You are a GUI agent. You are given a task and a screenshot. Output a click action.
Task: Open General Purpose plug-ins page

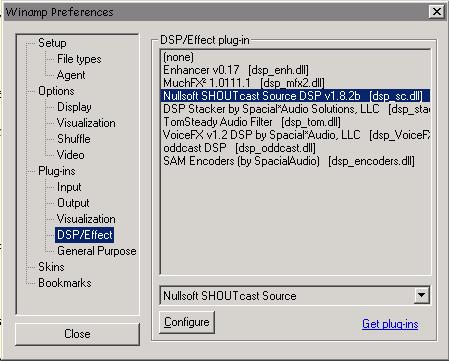pyautogui.click(x=97, y=251)
